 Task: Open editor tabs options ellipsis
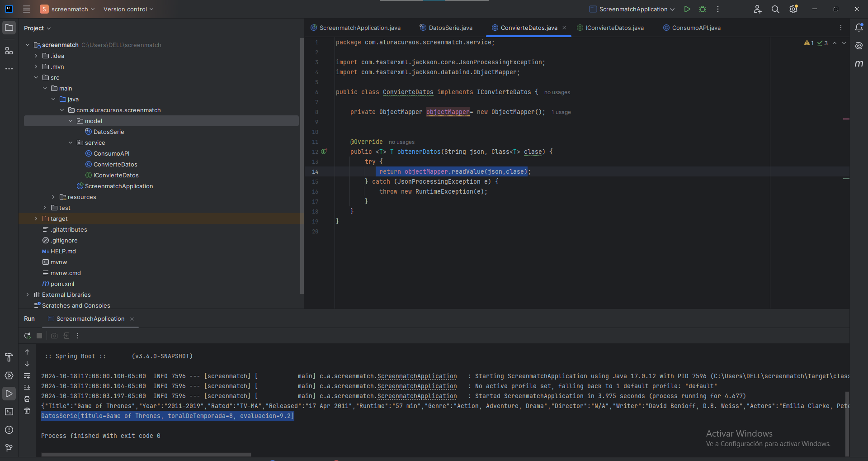tap(841, 28)
